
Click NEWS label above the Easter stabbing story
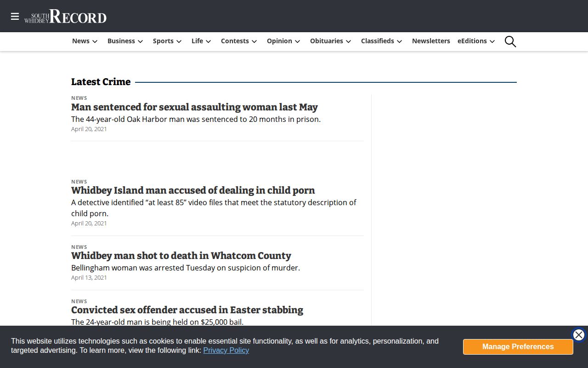tap(79, 301)
